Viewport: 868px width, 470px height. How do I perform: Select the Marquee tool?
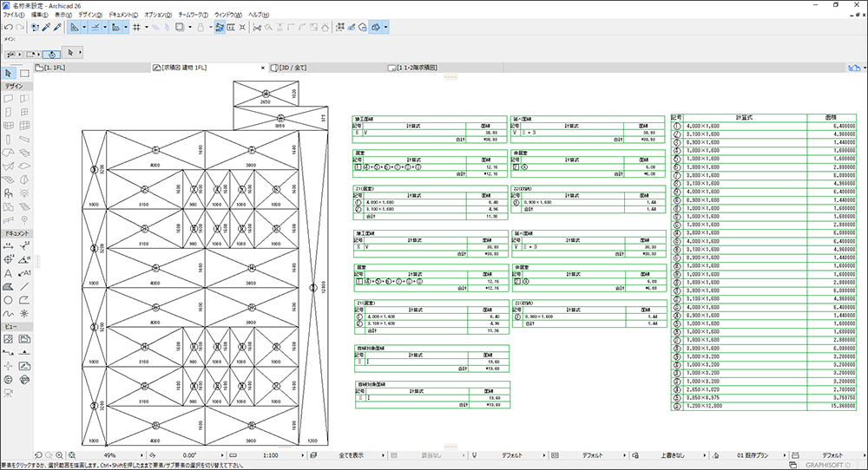[x=24, y=73]
